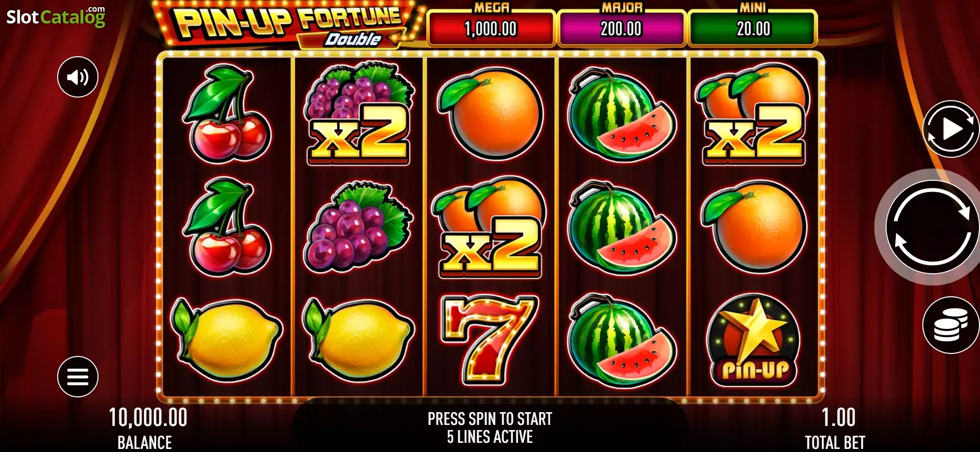Open bet settings with the coins icon

pos(951,325)
